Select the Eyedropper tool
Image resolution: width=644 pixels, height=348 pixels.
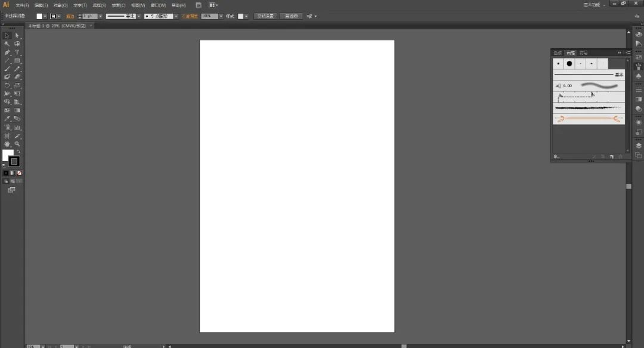pos(7,118)
